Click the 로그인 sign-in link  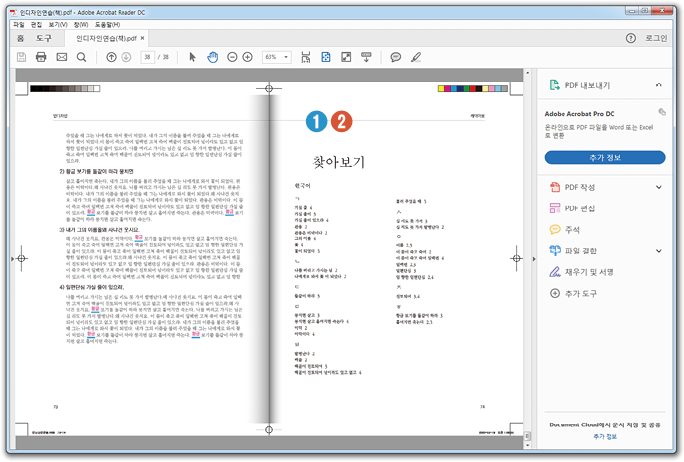[x=657, y=38]
